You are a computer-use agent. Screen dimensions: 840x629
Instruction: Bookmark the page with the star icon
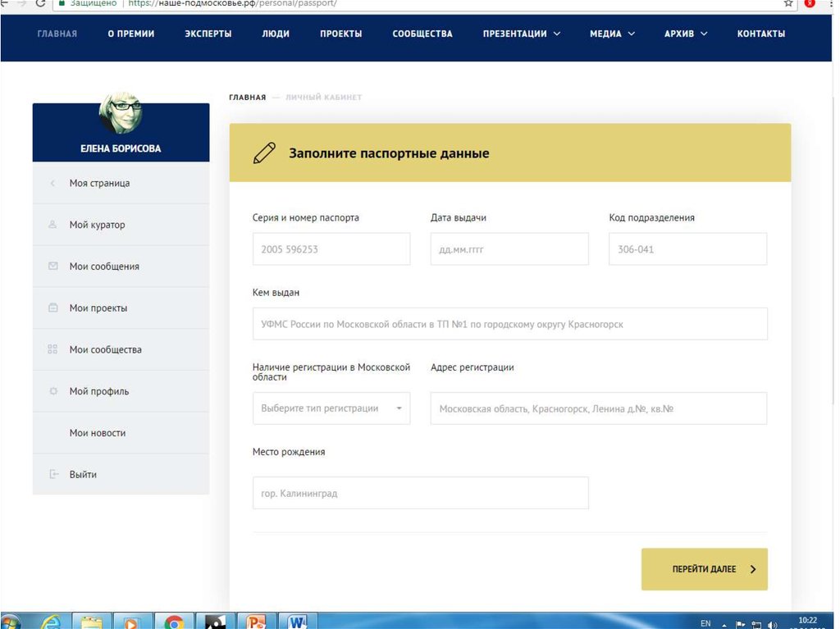[788, 3]
